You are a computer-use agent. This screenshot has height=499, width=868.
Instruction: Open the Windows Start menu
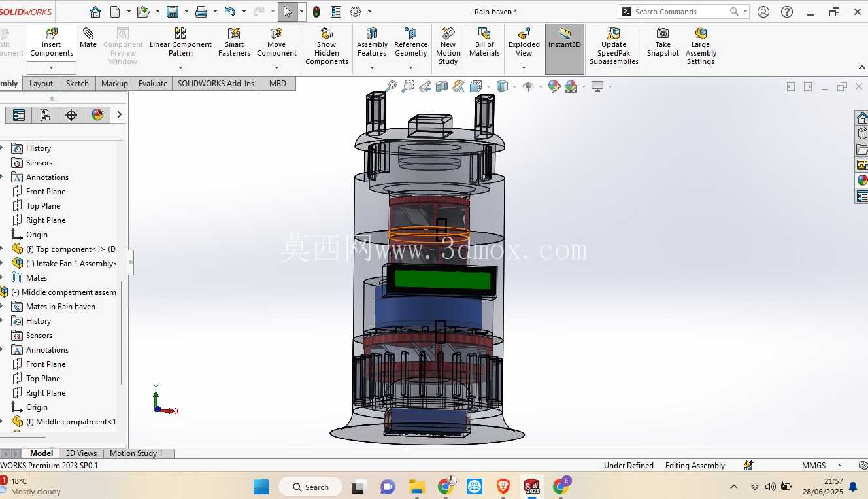pos(261,487)
